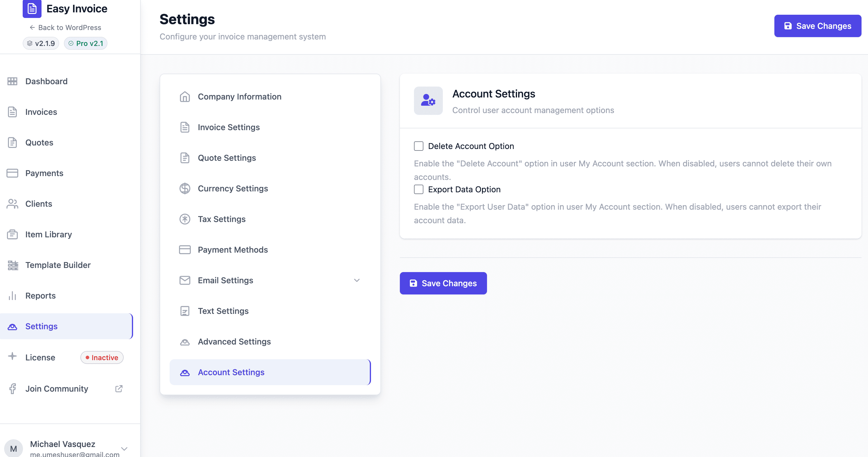Viewport: 868px width, 457px height.
Task: Click the Currency Settings dollar icon
Action: [x=185, y=188]
